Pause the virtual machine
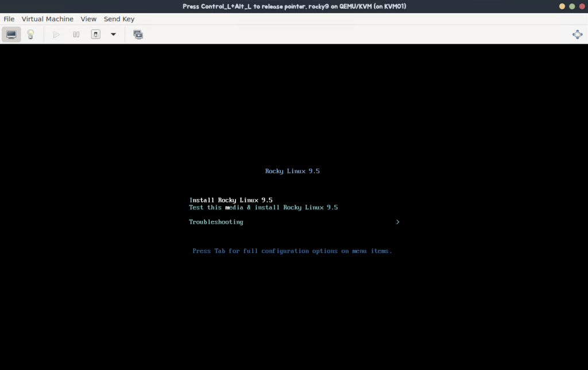This screenshot has width=588, height=370. 76,34
